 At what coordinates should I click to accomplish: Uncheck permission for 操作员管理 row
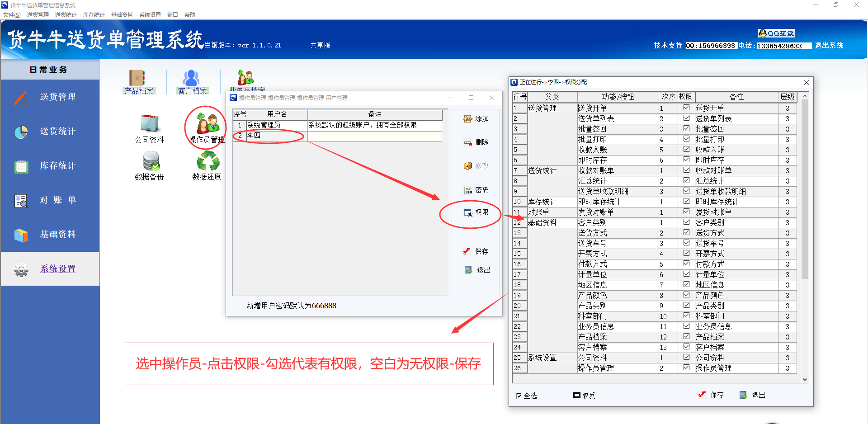pos(686,368)
